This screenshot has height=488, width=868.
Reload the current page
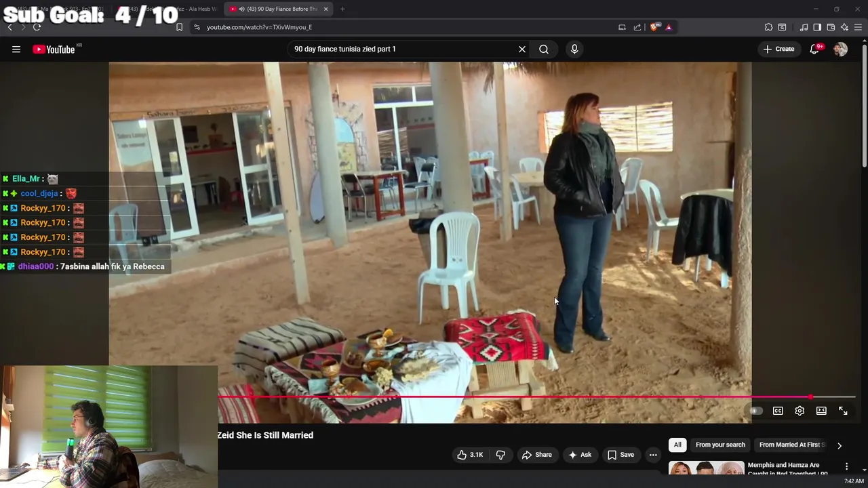pos(37,27)
